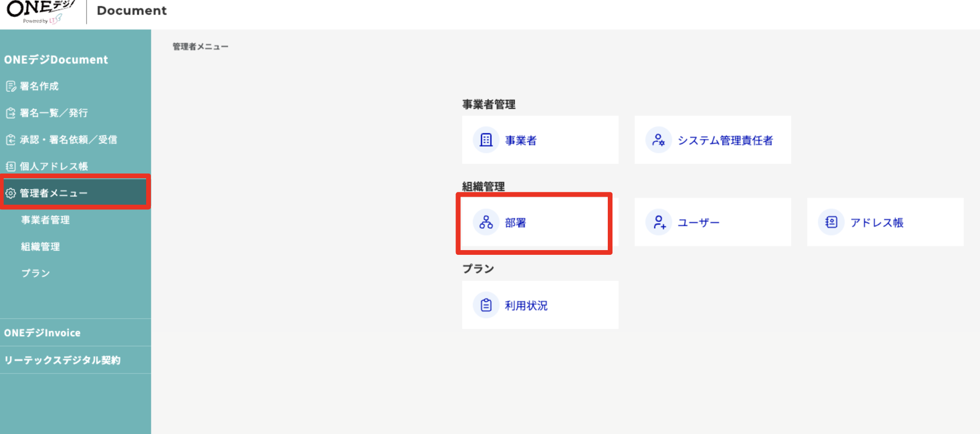
Task: Click the 管理者メニュー breadcrumb text
Action: pyautogui.click(x=201, y=47)
